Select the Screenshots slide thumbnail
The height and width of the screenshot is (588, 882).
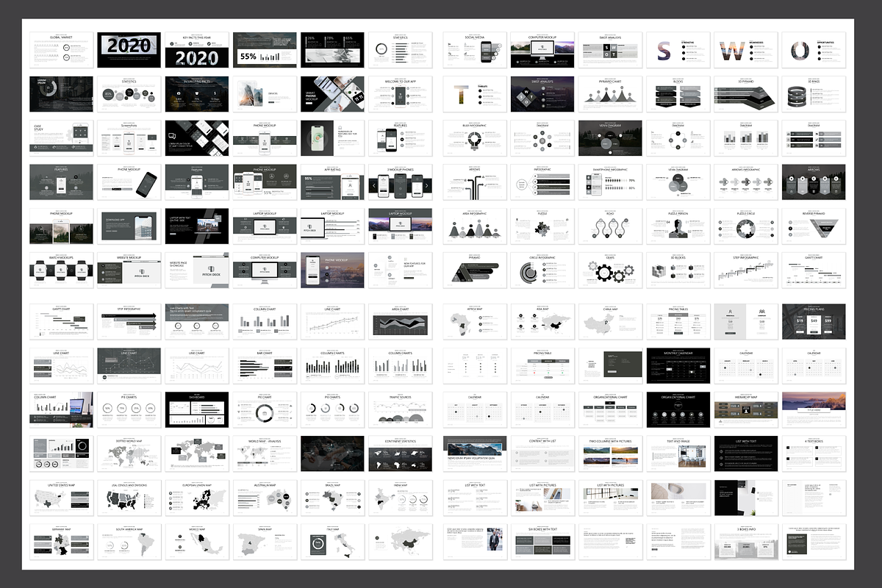tap(129, 138)
